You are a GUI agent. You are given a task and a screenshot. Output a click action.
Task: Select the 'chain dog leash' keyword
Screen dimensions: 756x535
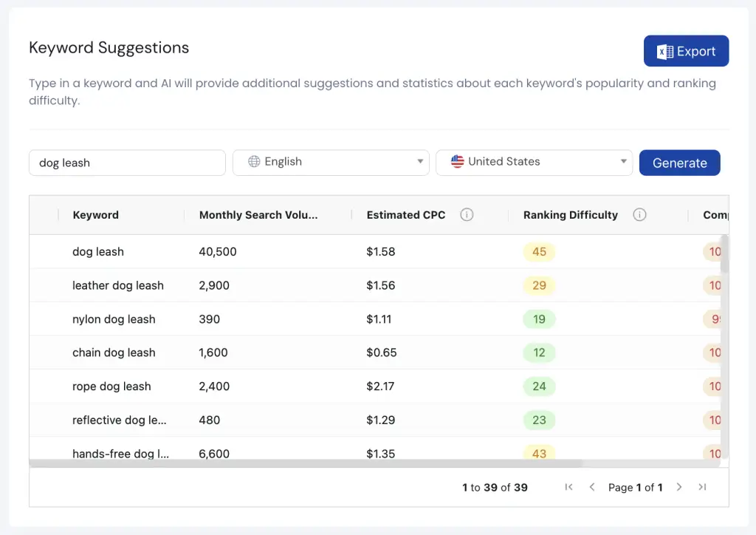(x=114, y=352)
